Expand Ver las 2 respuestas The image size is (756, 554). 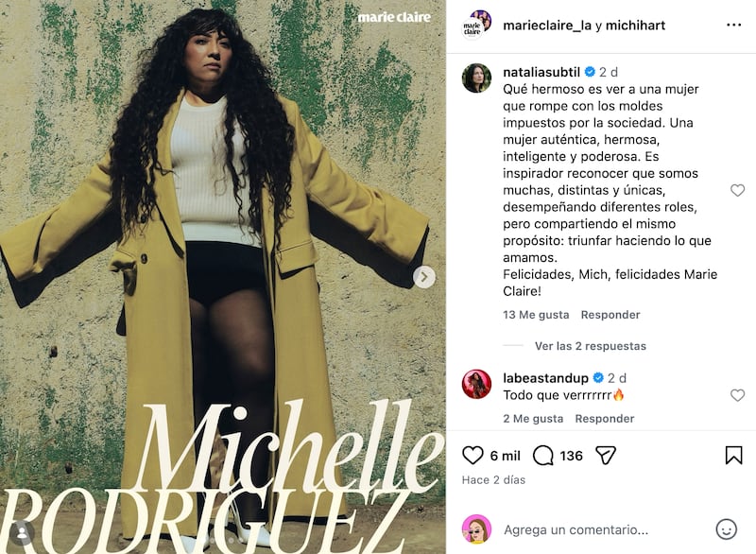(x=590, y=346)
